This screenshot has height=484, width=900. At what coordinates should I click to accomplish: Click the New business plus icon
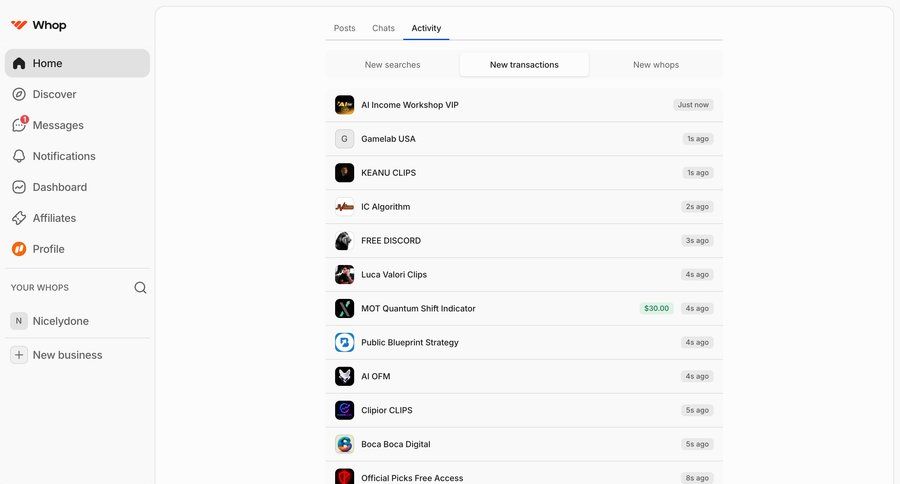click(19, 355)
